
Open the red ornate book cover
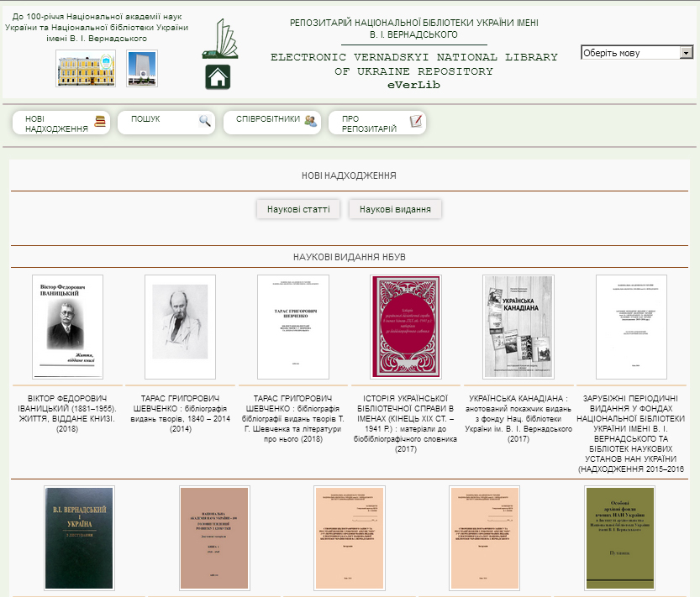point(405,327)
